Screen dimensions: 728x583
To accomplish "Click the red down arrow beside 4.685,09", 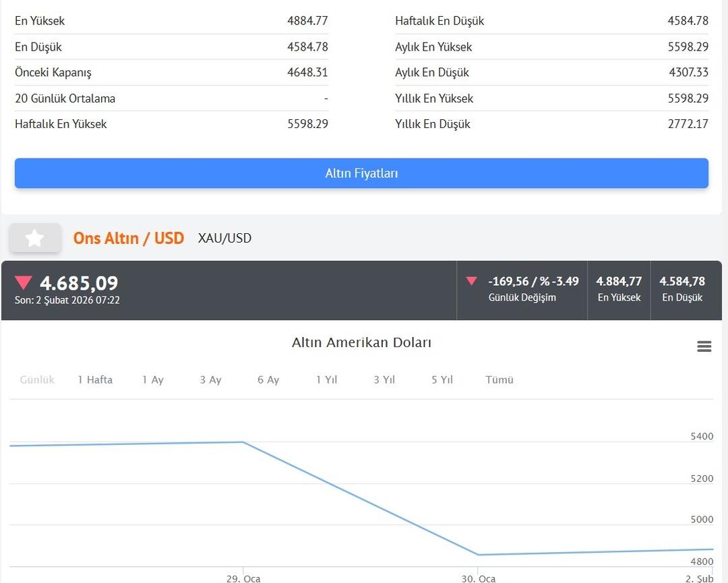I will point(24,283).
